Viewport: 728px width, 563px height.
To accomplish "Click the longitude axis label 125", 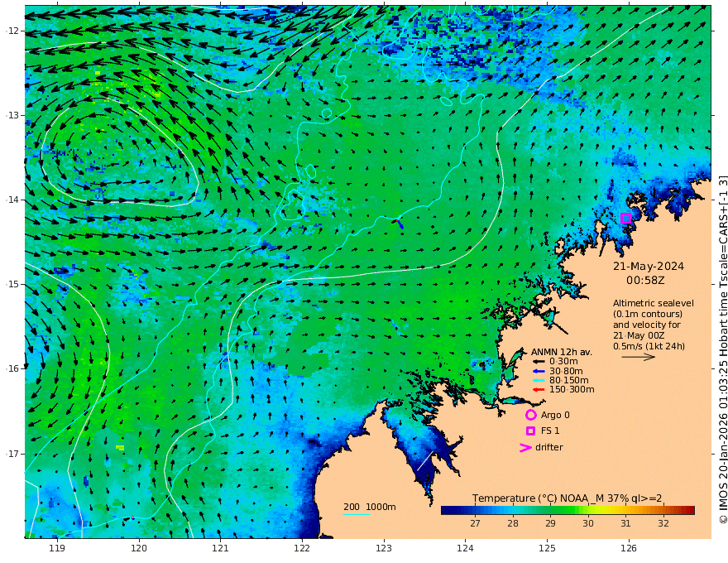I will point(548,549).
